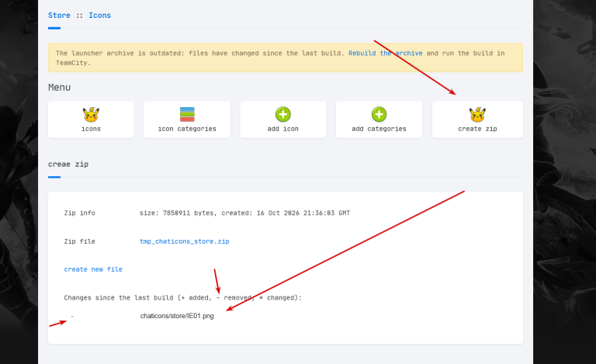Click the create new file link

click(x=93, y=269)
